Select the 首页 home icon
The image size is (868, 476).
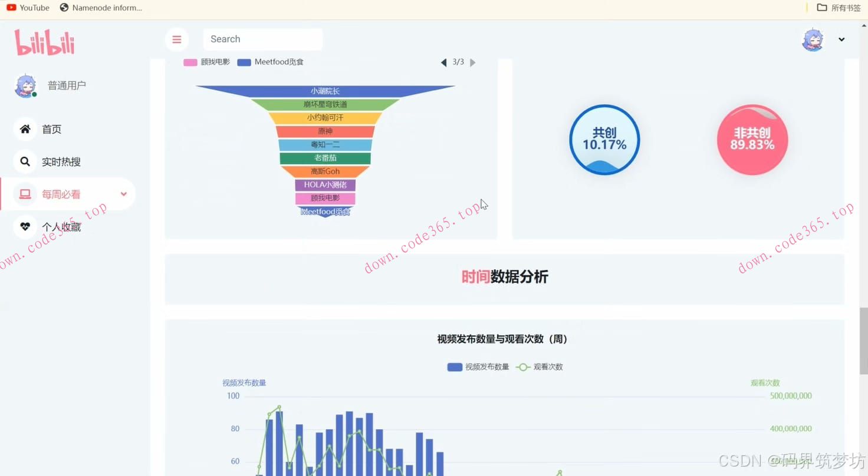(x=25, y=129)
